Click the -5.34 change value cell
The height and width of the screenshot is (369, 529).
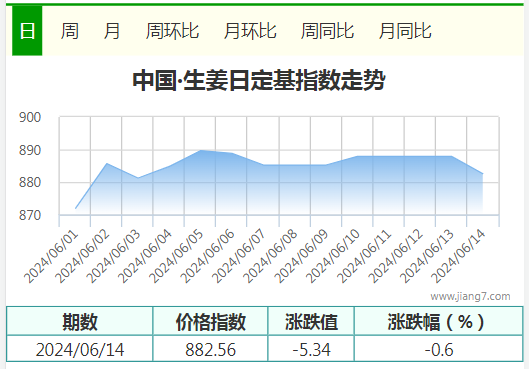click(311, 349)
